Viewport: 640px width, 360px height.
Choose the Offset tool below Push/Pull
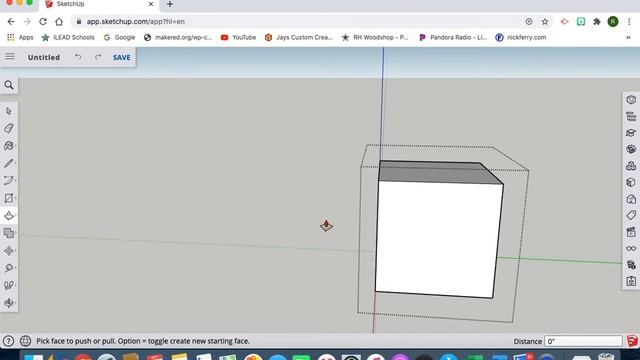pyautogui.click(x=9, y=233)
